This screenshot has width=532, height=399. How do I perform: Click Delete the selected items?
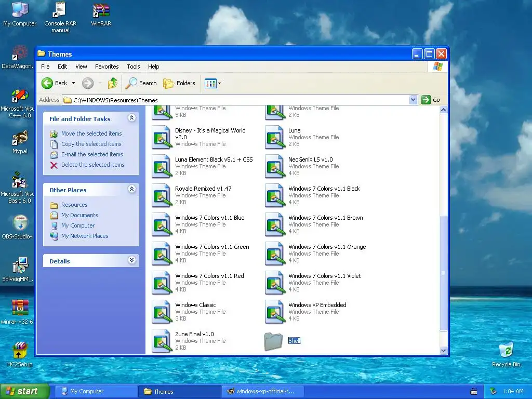pos(92,165)
